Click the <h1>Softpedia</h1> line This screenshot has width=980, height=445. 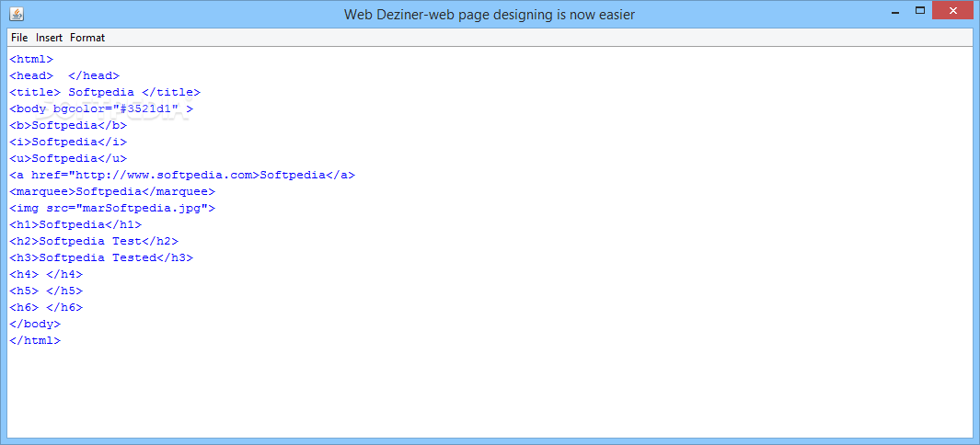pos(75,224)
